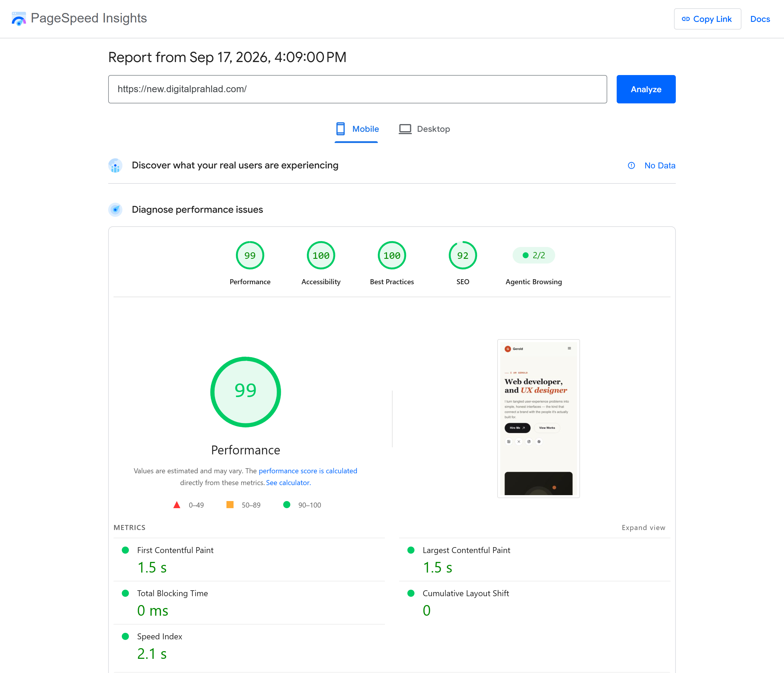The width and height of the screenshot is (784, 673).
Task: Open the Docs link
Action: [x=760, y=19]
